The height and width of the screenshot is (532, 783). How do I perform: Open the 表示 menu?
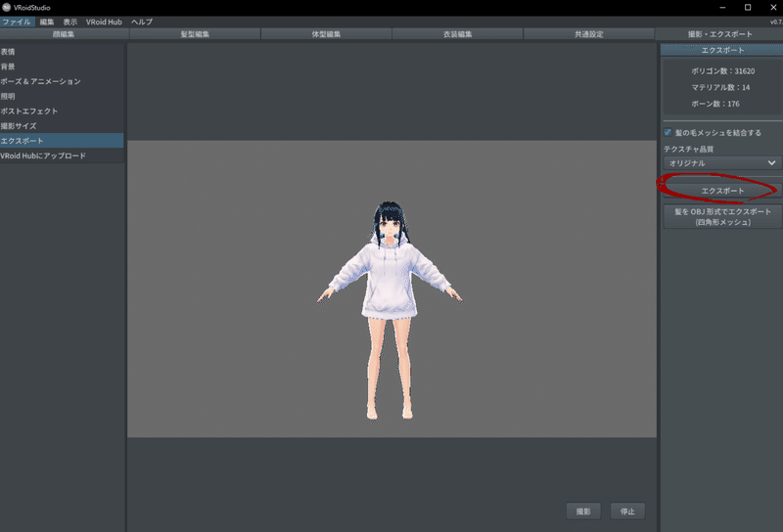pyautogui.click(x=69, y=22)
